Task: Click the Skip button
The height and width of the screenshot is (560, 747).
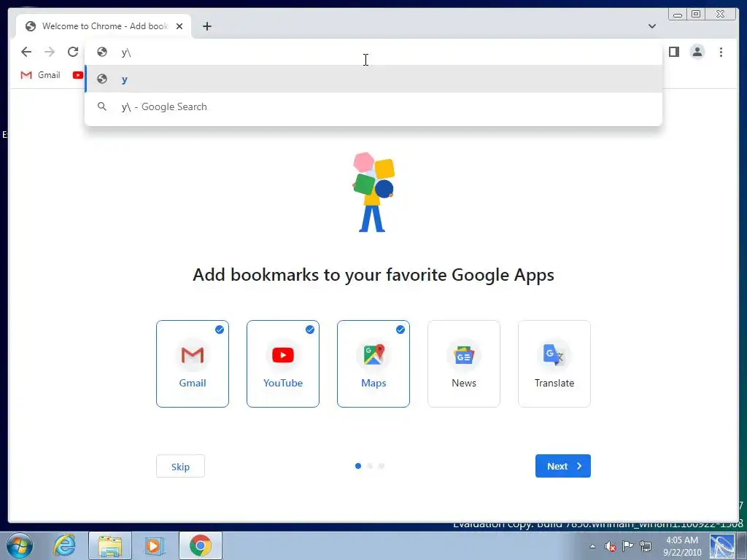Action: tap(181, 466)
